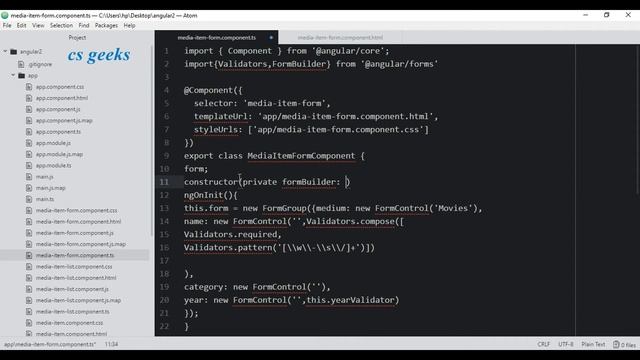The image size is (640, 360).
Task: Click the app folder icon
Action: click(x=22, y=76)
